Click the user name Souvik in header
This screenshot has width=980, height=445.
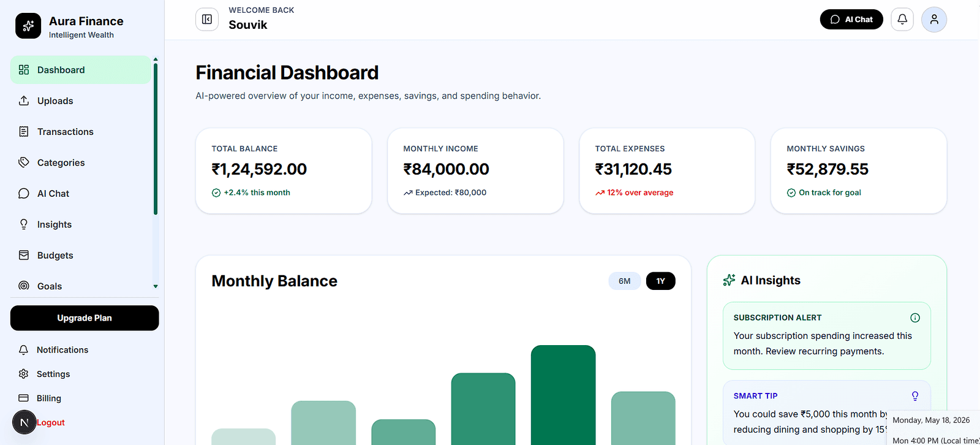click(x=248, y=25)
